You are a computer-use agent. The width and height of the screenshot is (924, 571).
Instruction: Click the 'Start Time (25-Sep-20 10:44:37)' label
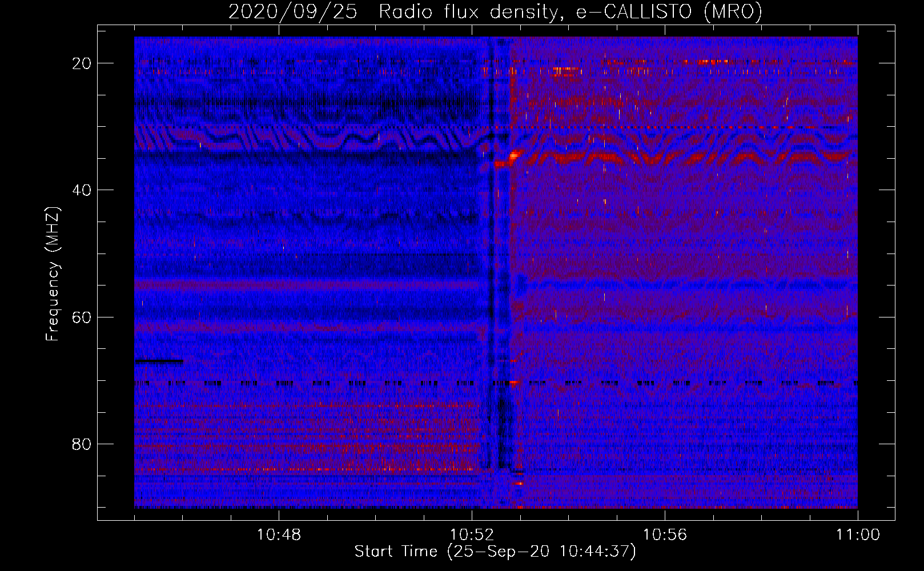tap(495, 552)
